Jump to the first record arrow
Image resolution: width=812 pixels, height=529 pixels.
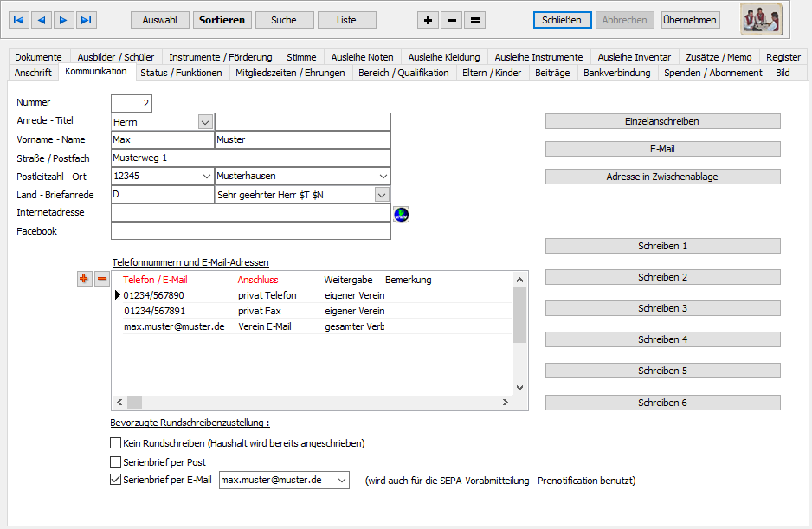(19, 20)
